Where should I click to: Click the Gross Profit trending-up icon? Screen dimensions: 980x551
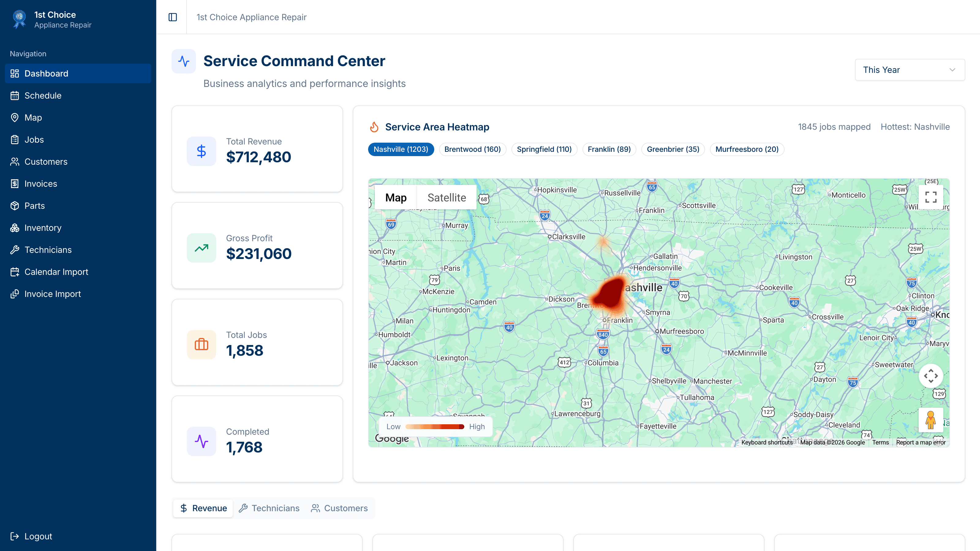tap(201, 248)
